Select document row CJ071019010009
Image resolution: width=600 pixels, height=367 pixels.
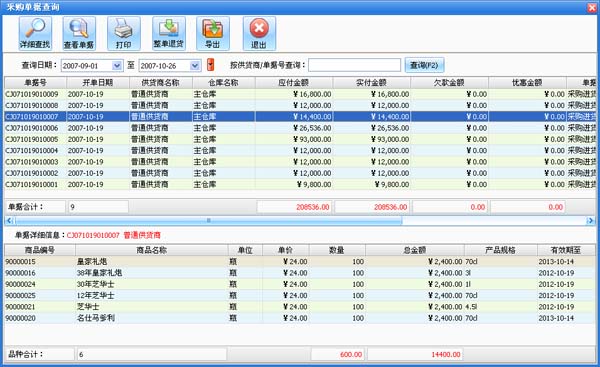(x=300, y=94)
